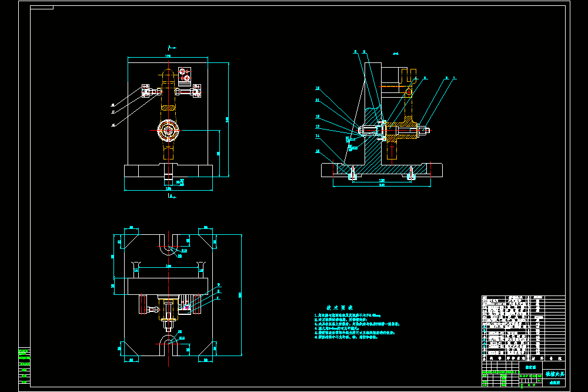Viewport: 588px width, 392px height.
Task: Click callout number 1 leader label
Action: click(x=454, y=78)
